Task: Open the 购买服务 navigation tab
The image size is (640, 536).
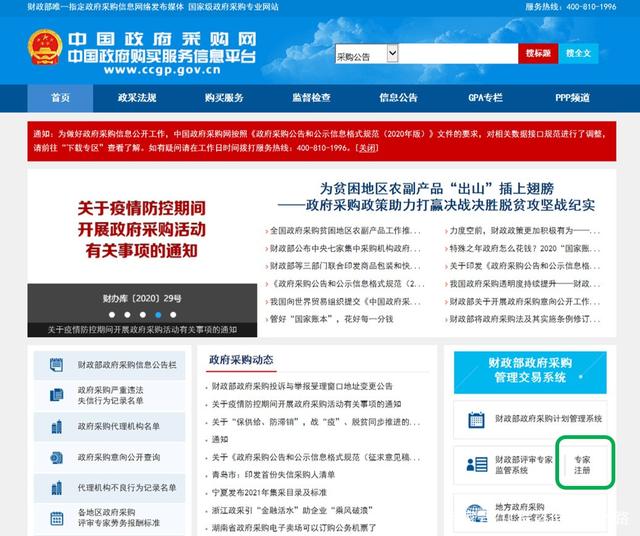Action: click(x=224, y=98)
